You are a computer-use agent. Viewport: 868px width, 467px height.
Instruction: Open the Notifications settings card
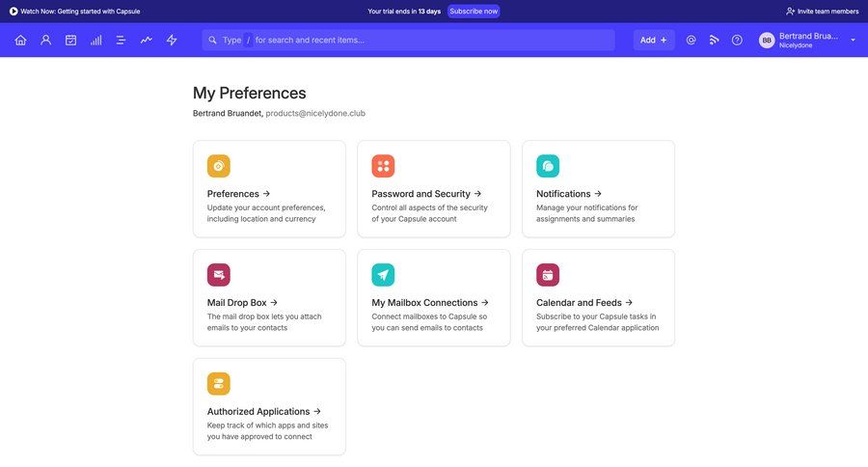pyautogui.click(x=598, y=189)
